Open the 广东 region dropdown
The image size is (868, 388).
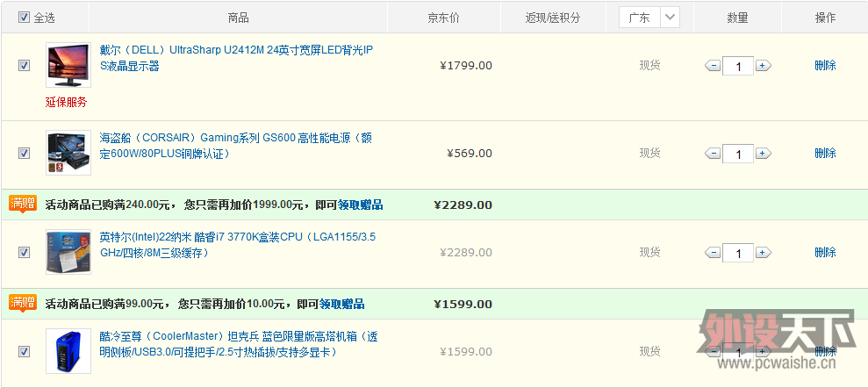tap(649, 18)
